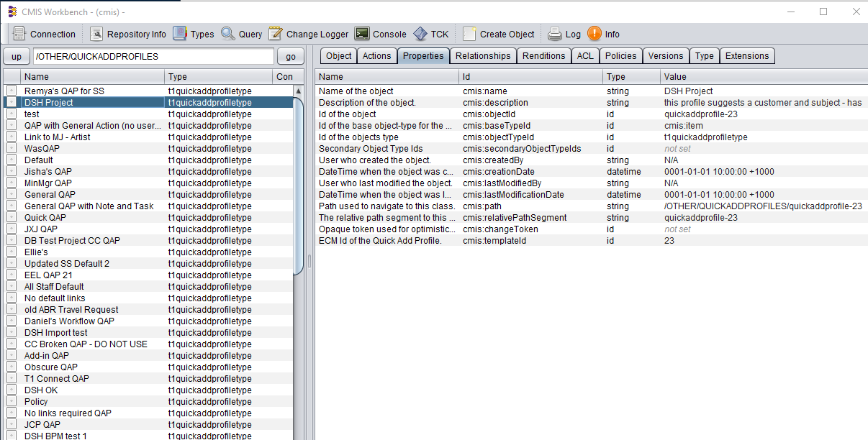This screenshot has width=868, height=440.
Task: Click the item icon beside Quick QAP
Action: point(12,218)
